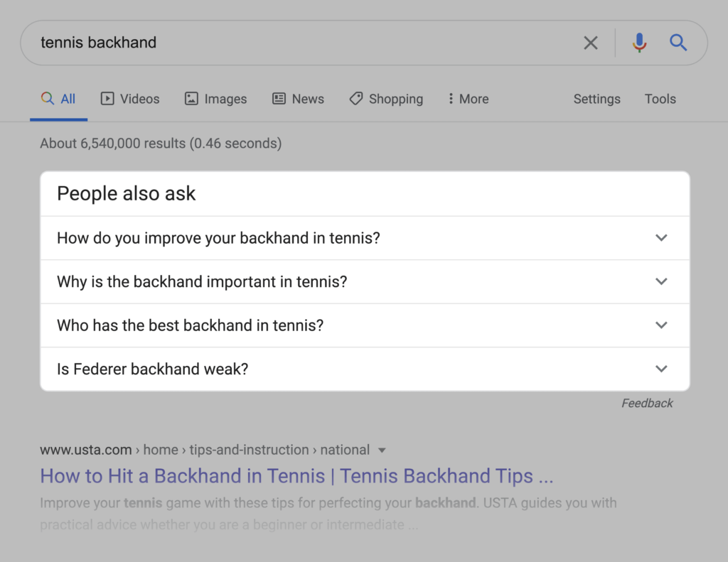Click inside the search input field
Screen dimensions: 728x562
(x=284, y=43)
